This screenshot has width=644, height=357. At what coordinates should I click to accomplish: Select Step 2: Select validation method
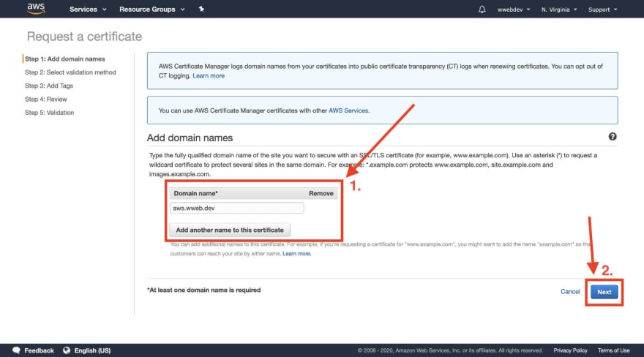tap(70, 72)
